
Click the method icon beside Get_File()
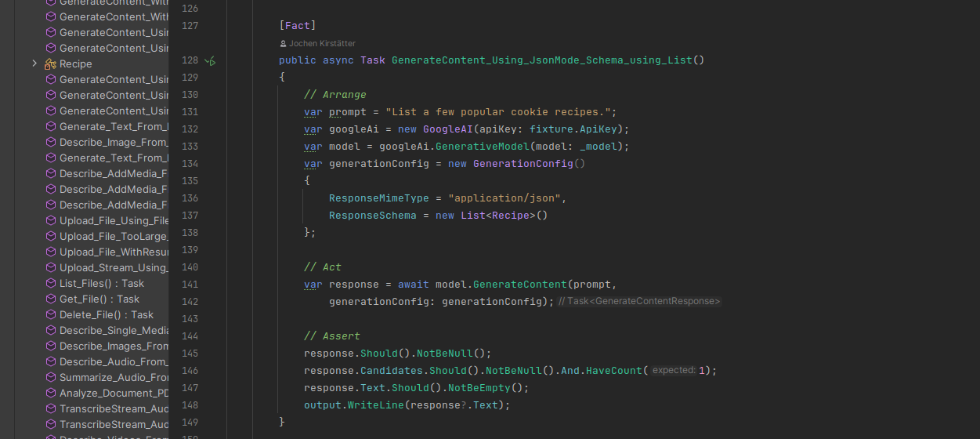[x=51, y=299]
